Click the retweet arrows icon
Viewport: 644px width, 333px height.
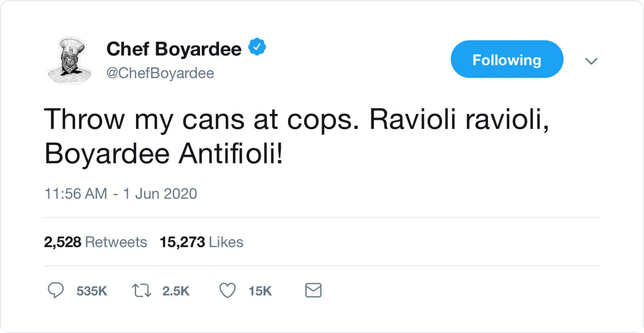tap(141, 291)
